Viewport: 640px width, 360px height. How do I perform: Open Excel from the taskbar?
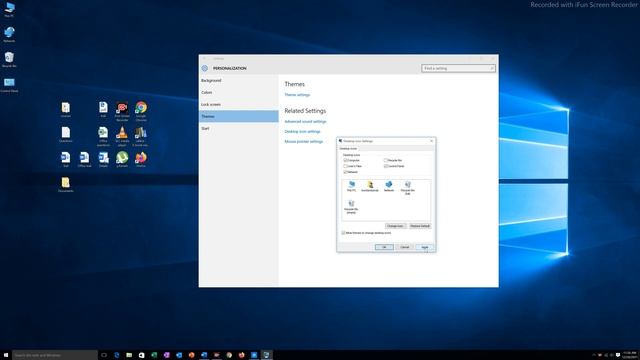coord(154,355)
